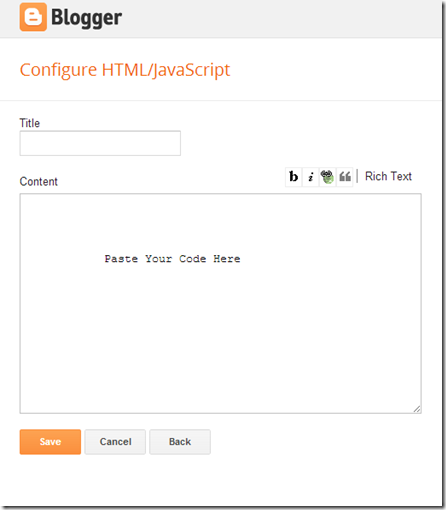Click the Content field label
This screenshot has height=510, width=446.
pyautogui.click(x=39, y=181)
